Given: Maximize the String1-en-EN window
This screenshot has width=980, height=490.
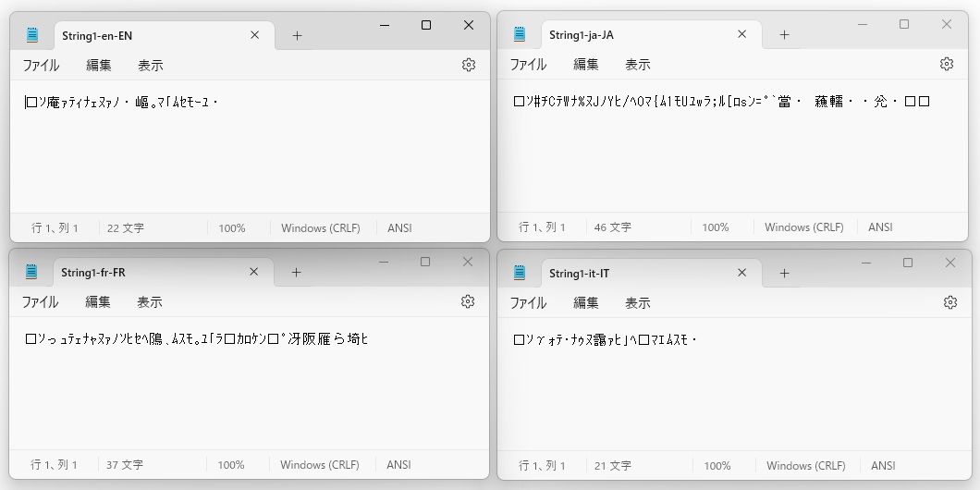Looking at the screenshot, I should [x=426, y=25].
